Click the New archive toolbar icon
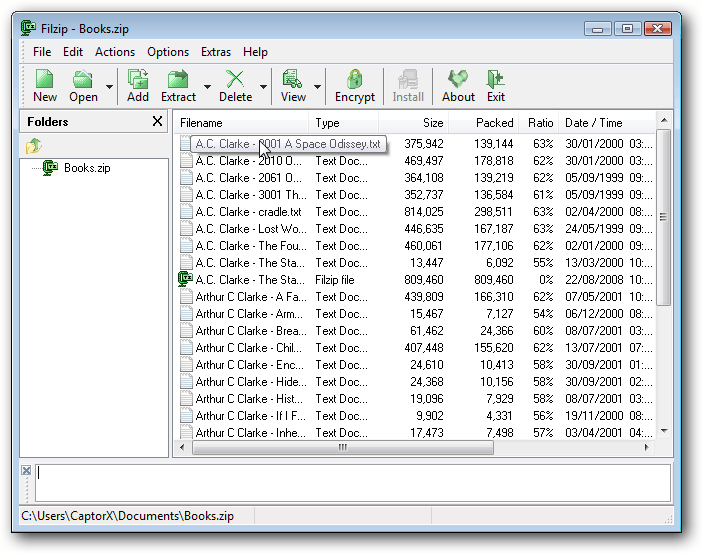702x553 pixels. [x=45, y=79]
